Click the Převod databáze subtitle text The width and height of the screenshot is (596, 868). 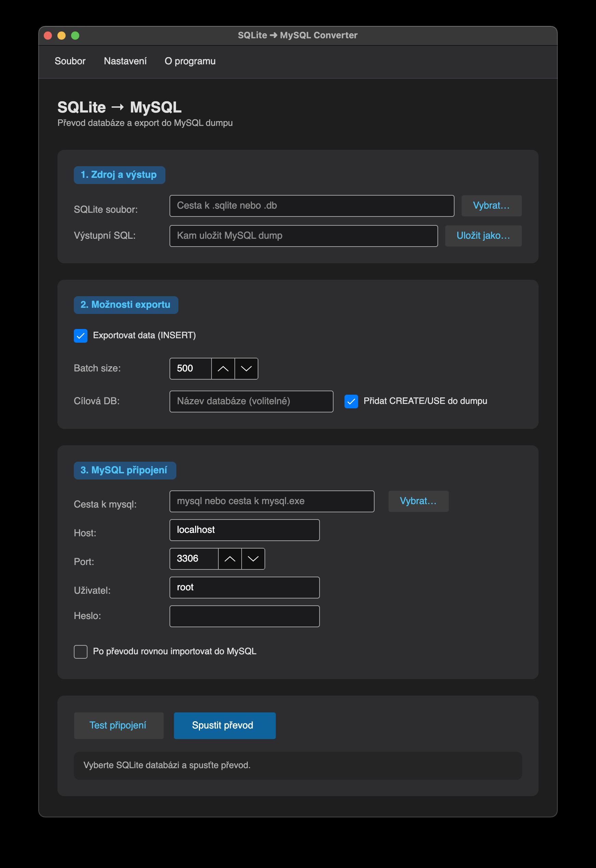tap(145, 123)
